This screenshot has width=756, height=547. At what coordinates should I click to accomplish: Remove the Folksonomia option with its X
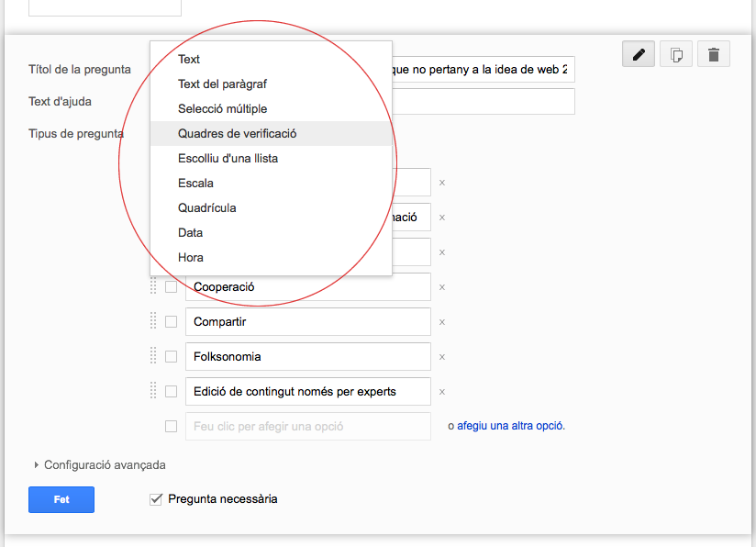point(441,357)
